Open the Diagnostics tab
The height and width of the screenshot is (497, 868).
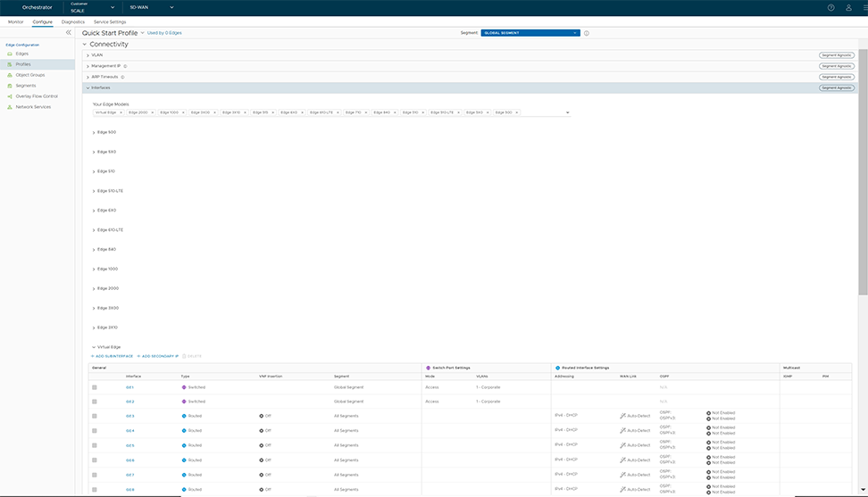pyautogui.click(x=73, y=21)
